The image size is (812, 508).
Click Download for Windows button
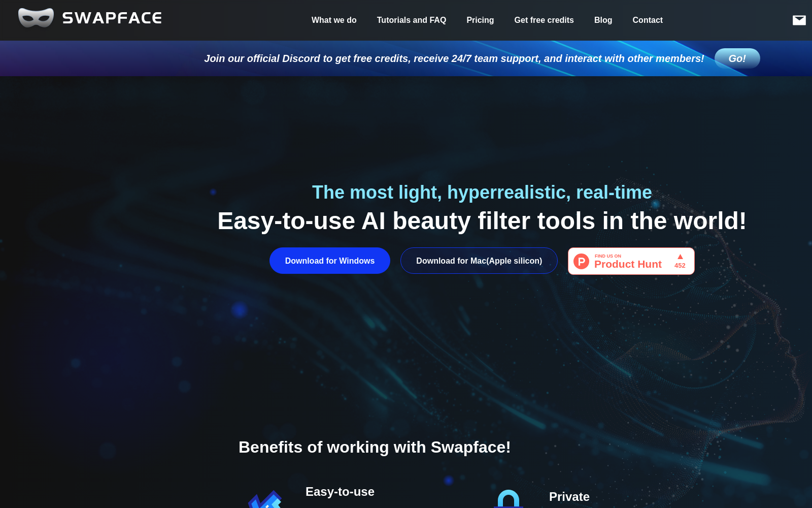[330, 261]
